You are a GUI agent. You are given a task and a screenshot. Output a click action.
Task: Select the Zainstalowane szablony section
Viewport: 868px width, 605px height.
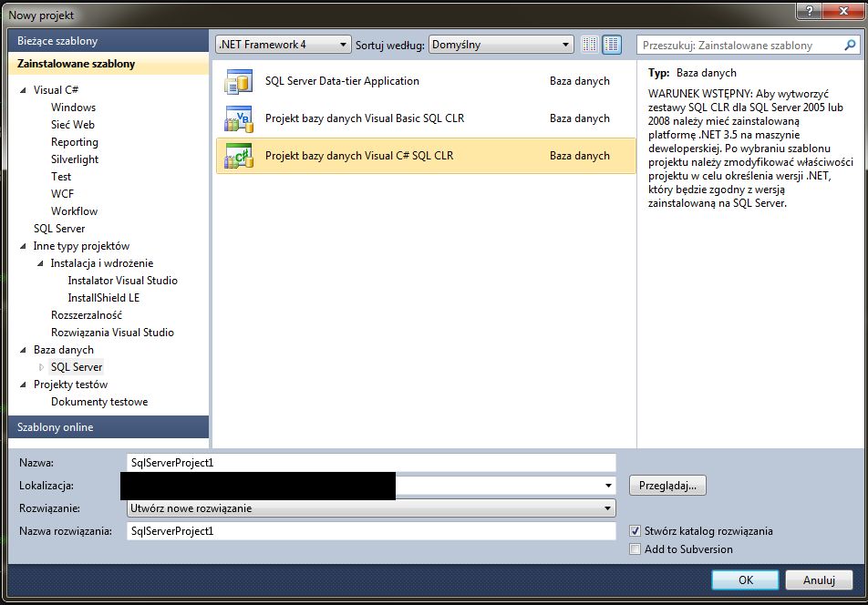pyautogui.click(x=108, y=64)
